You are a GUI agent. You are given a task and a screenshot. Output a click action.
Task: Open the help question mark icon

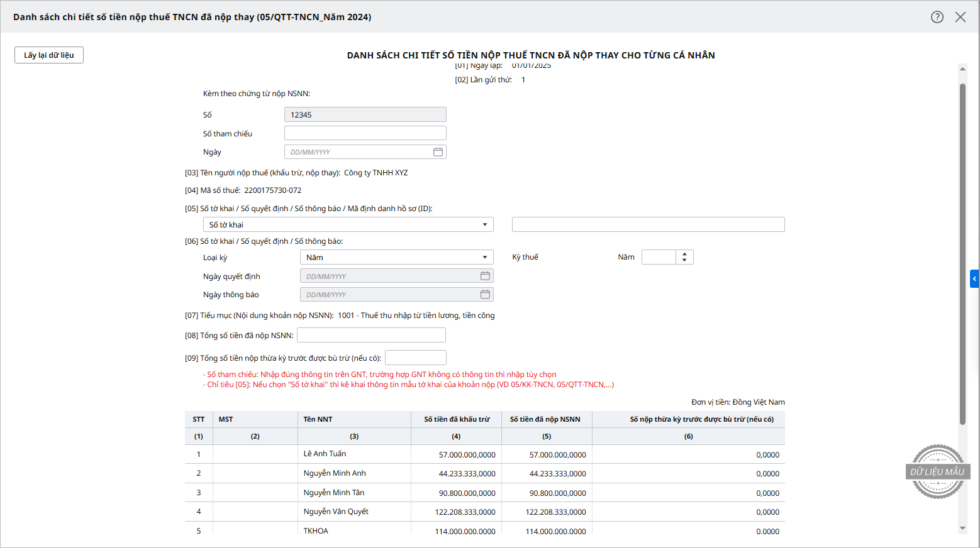[937, 17]
